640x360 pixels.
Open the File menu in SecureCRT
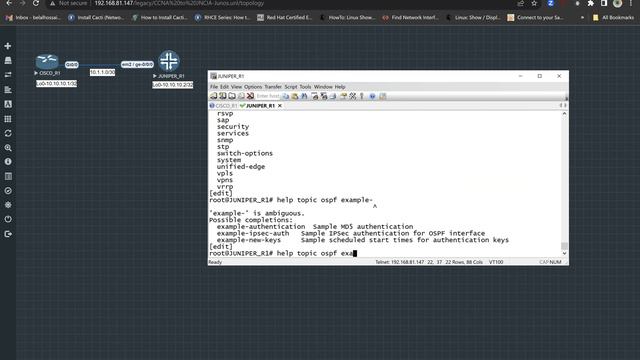214,87
